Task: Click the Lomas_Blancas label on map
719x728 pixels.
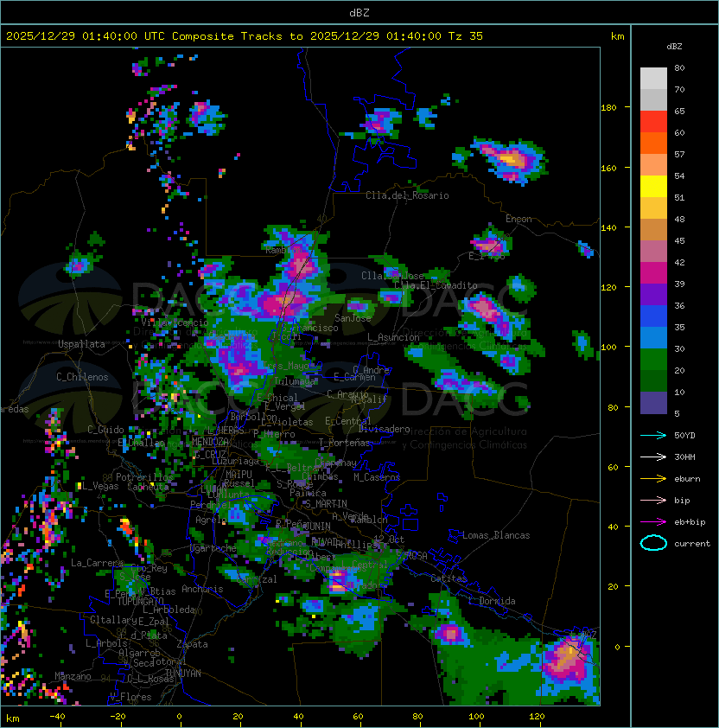Action: point(496,535)
